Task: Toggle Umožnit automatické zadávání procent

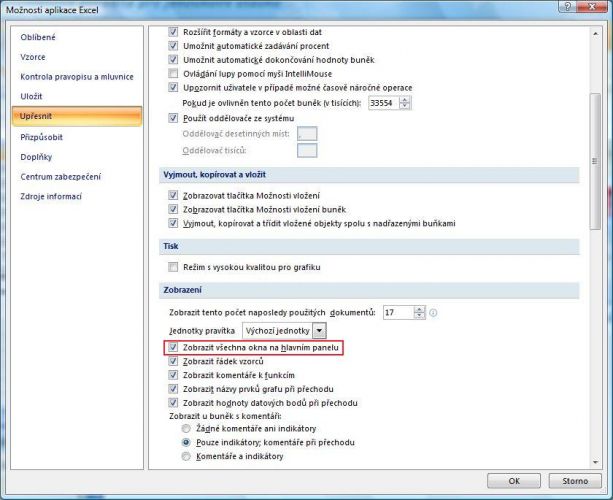Action: tap(173, 46)
